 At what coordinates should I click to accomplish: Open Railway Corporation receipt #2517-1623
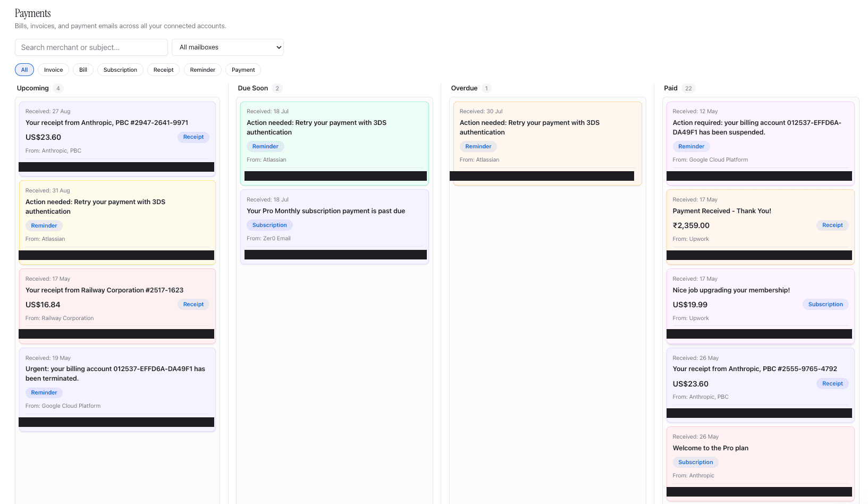pyautogui.click(x=117, y=306)
